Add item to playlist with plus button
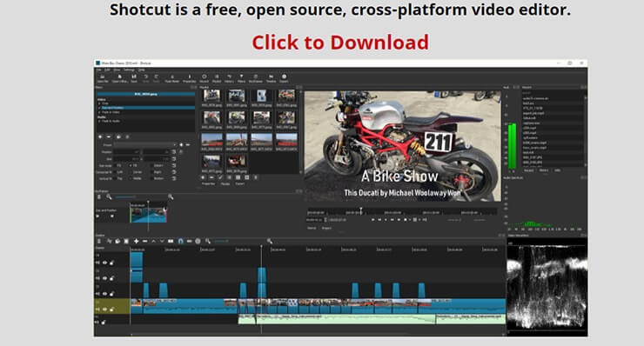644x346 pixels. [203, 177]
